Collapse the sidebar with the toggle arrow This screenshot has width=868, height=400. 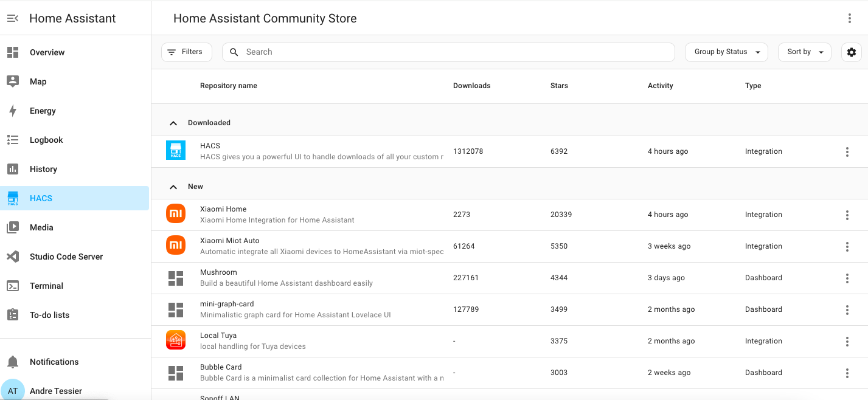click(13, 18)
